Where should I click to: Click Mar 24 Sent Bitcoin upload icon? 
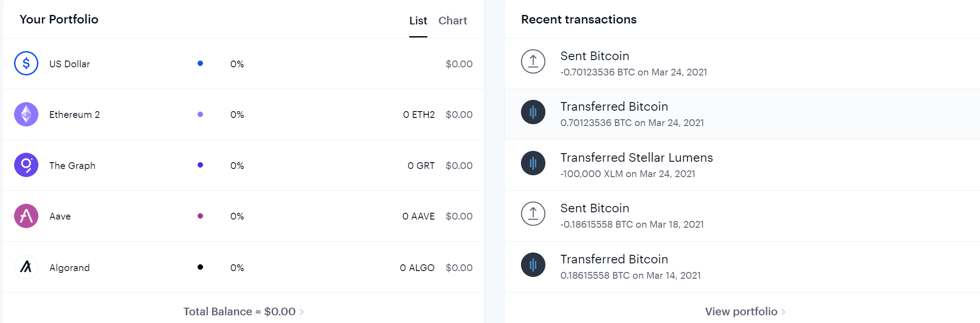click(x=533, y=61)
